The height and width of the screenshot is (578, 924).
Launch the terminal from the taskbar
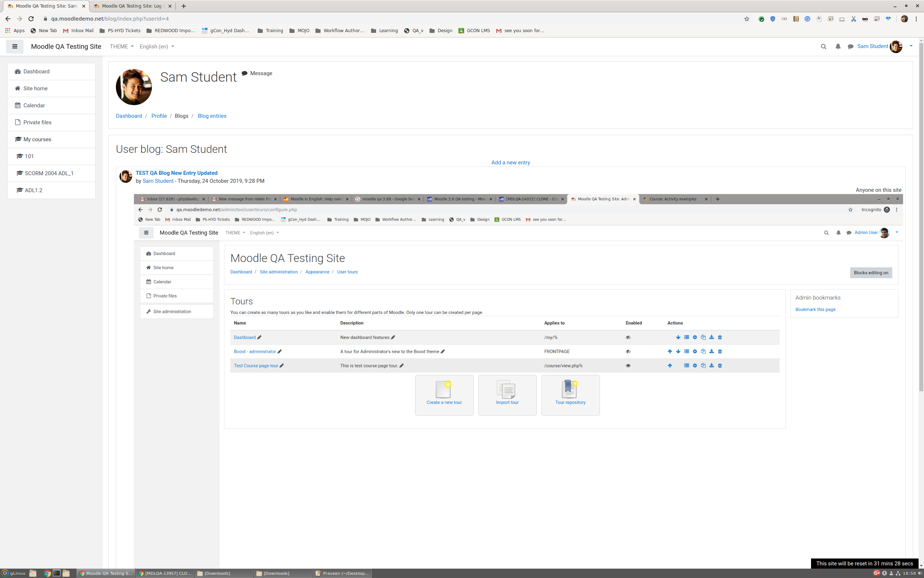(57, 573)
